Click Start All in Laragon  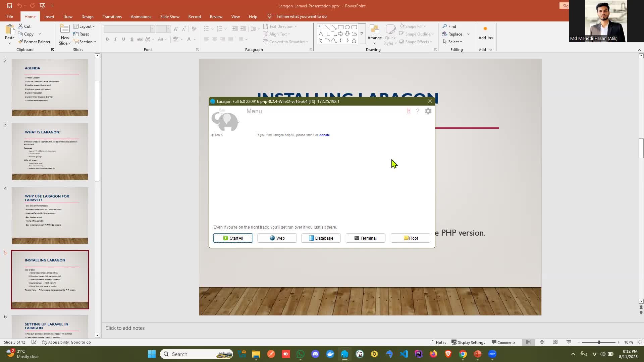tap(233, 238)
